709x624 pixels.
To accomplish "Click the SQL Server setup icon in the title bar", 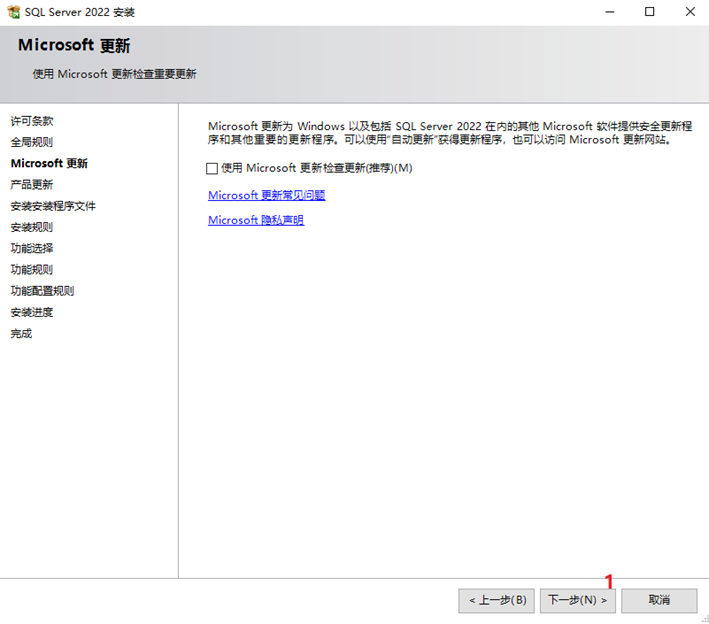I will (14, 12).
